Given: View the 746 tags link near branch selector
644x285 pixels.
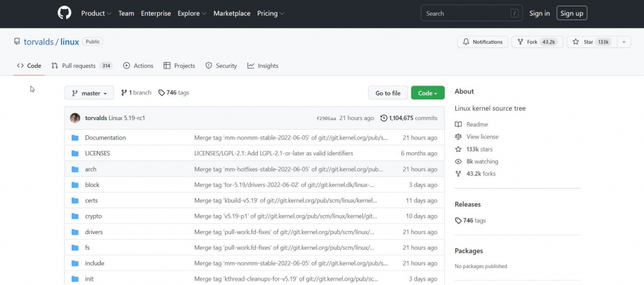Looking at the screenshot, I should point(174,93).
